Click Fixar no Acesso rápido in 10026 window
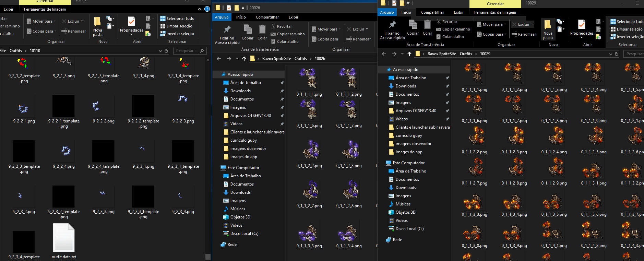 [x=227, y=35]
